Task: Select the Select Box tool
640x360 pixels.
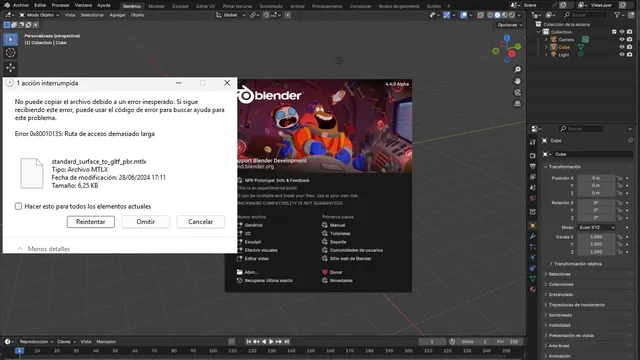Action: coord(11,39)
